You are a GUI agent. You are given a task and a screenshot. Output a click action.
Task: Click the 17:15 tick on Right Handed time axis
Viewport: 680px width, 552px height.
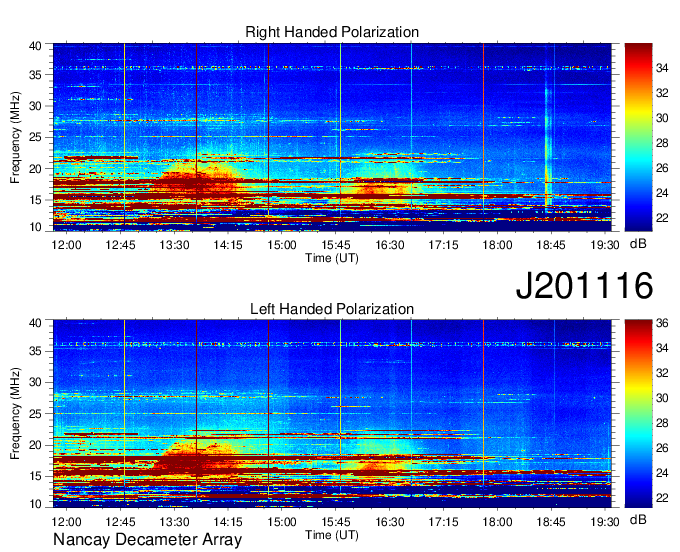coord(444,245)
